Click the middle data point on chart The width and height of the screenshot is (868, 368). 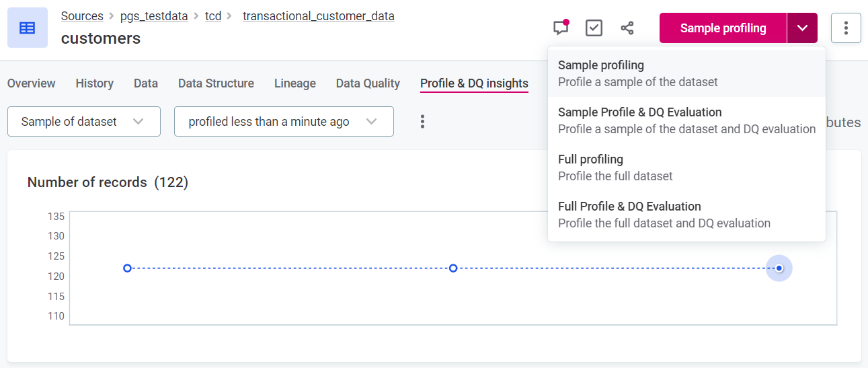pyautogui.click(x=453, y=268)
